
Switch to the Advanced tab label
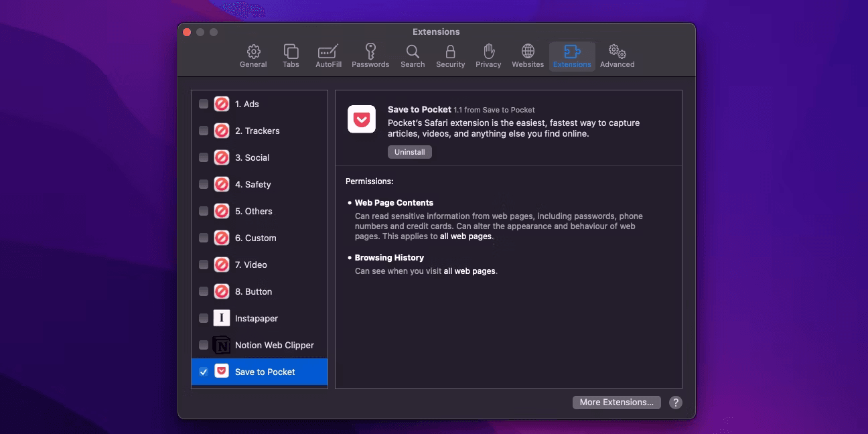617,64
